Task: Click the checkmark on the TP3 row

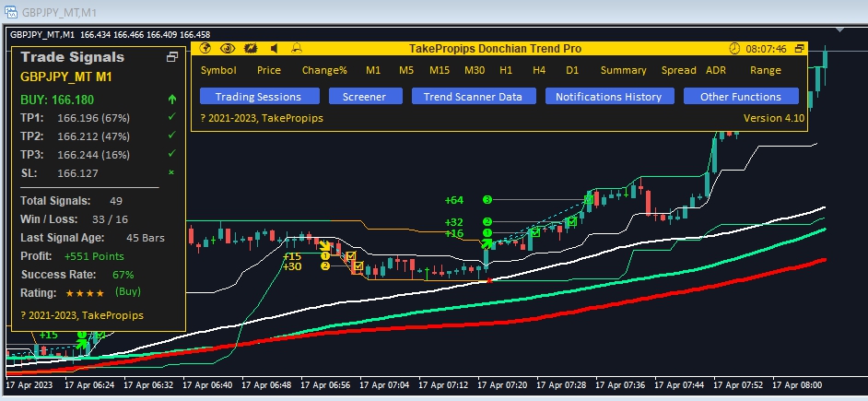Action: click(x=172, y=153)
